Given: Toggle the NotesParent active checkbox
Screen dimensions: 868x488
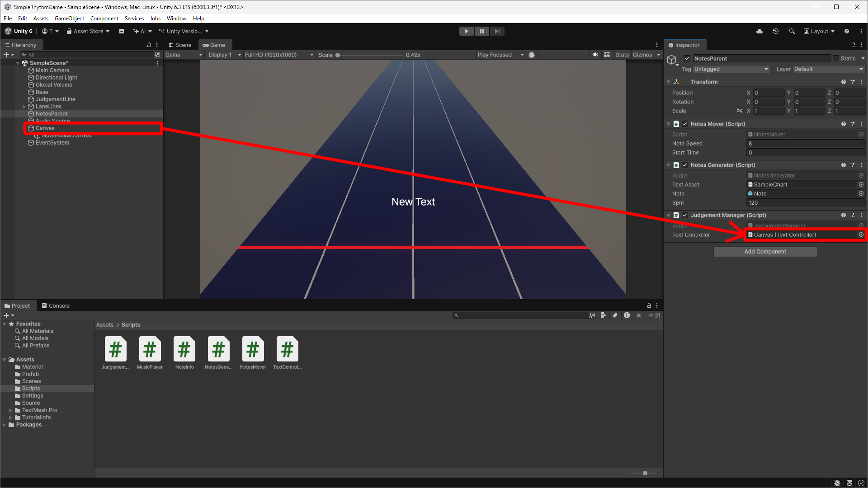Looking at the screenshot, I should pos(687,58).
